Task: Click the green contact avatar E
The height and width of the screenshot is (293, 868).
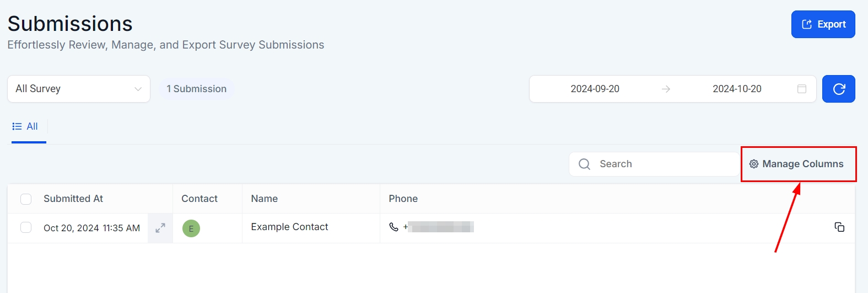Action: point(191,228)
